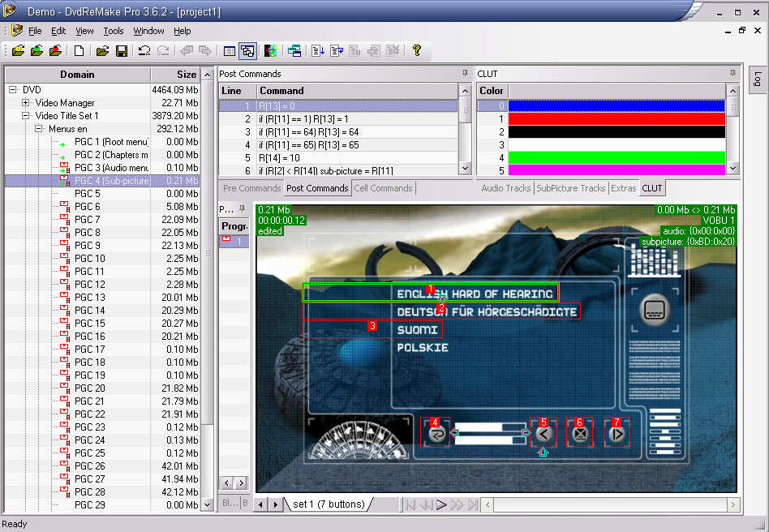Open the Log side panel tab

758,79
